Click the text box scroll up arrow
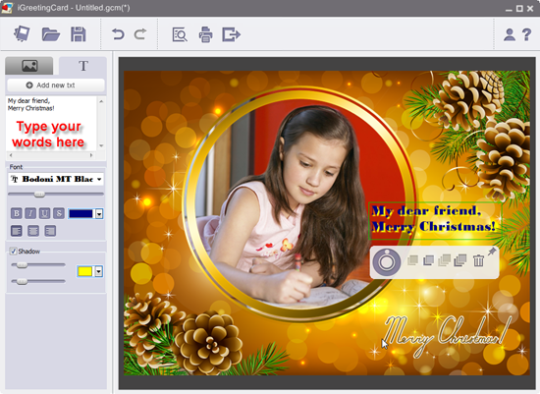The height and width of the screenshot is (394, 540). (101, 101)
